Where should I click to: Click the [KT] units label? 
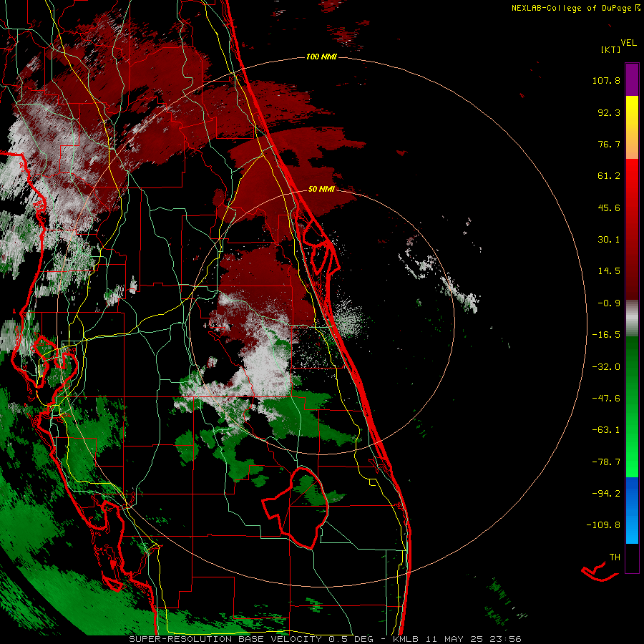point(611,49)
